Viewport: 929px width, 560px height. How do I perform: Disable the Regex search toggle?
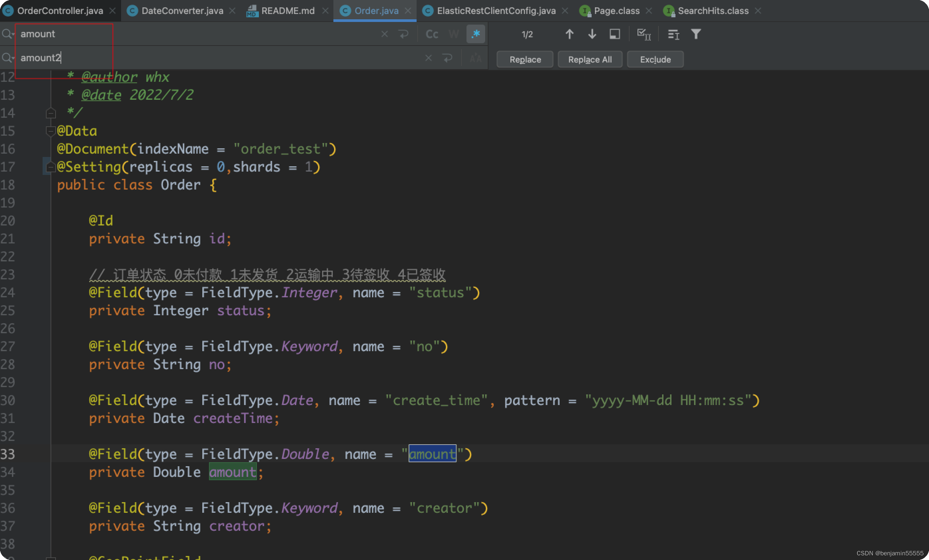click(475, 34)
